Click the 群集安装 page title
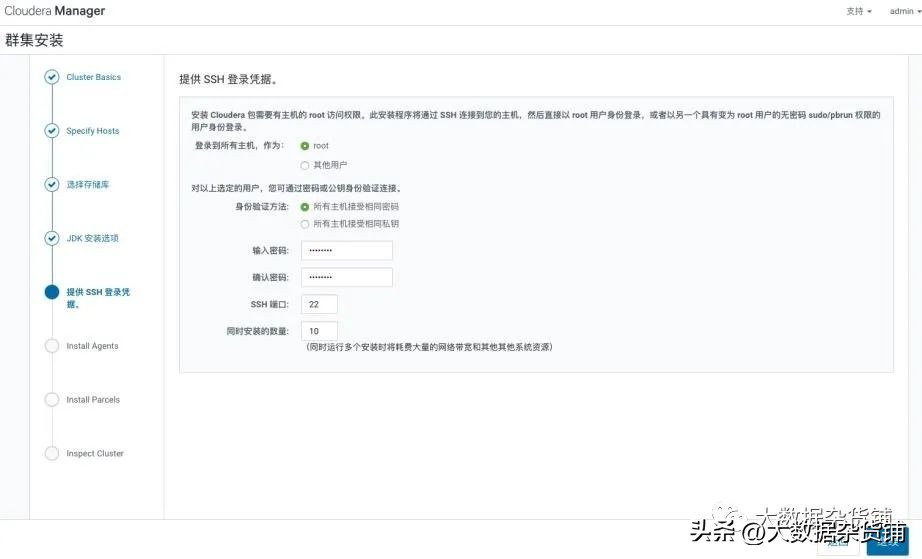Viewport: 922px width, 559px height. click(x=34, y=40)
